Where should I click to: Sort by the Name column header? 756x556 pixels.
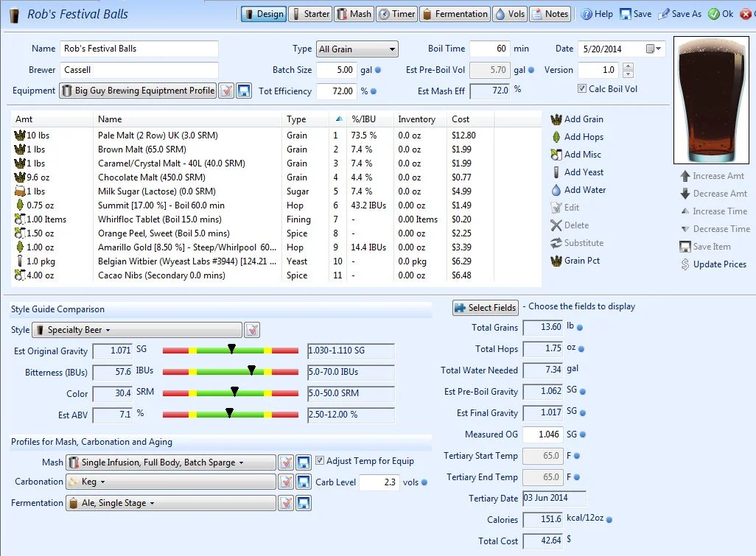(x=188, y=119)
